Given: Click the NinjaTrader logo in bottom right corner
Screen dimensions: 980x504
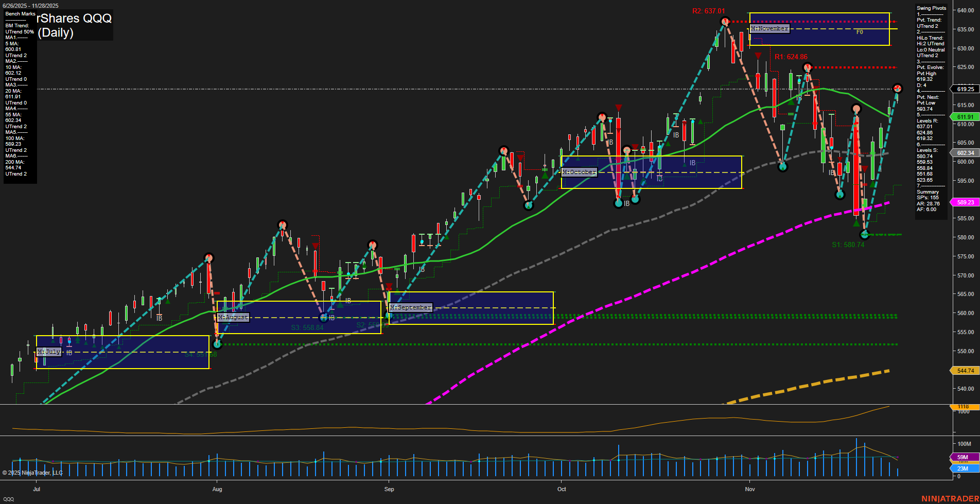Looking at the screenshot, I should click(949, 498).
